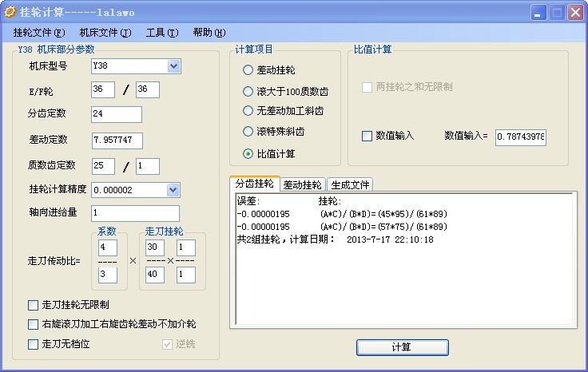
Task: Click the 计算 button
Action: click(x=402, y=347)
